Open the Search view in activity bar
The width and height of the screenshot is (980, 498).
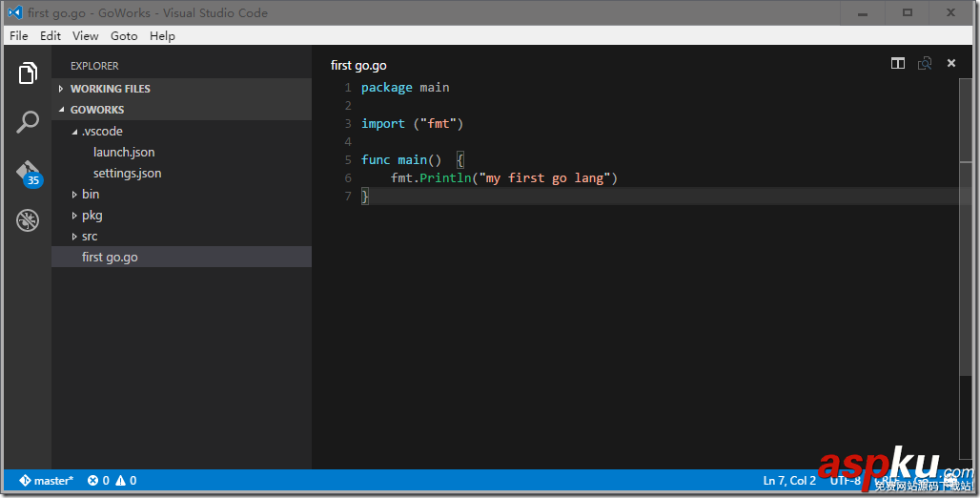pos(28,122)
